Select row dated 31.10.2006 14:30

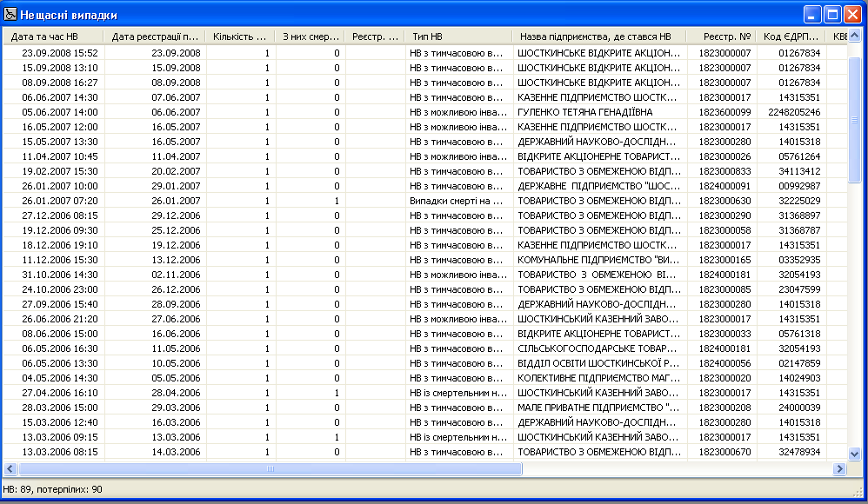coord(424,275)
